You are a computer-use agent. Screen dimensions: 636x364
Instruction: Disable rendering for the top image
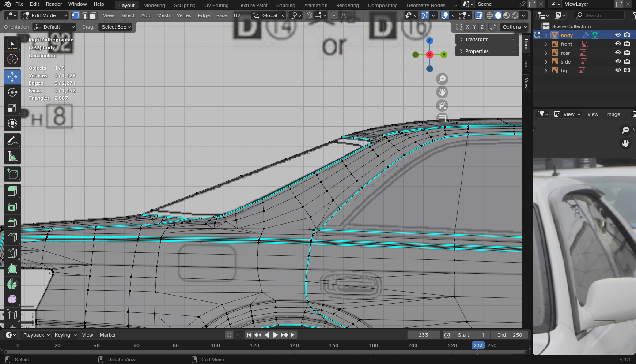pos(627,71)
